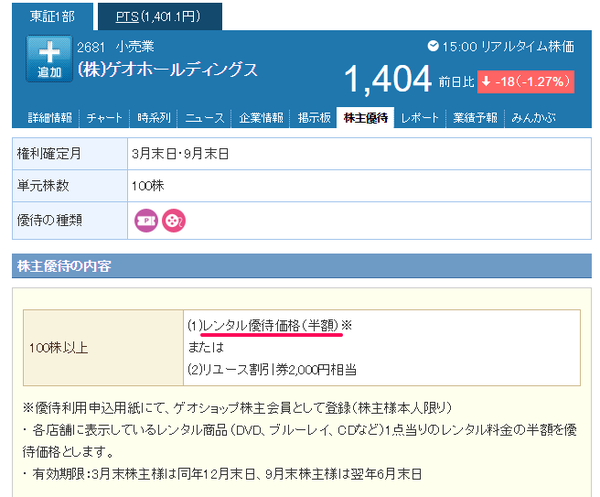Open the チャート tab

click(x=104, y=118)
